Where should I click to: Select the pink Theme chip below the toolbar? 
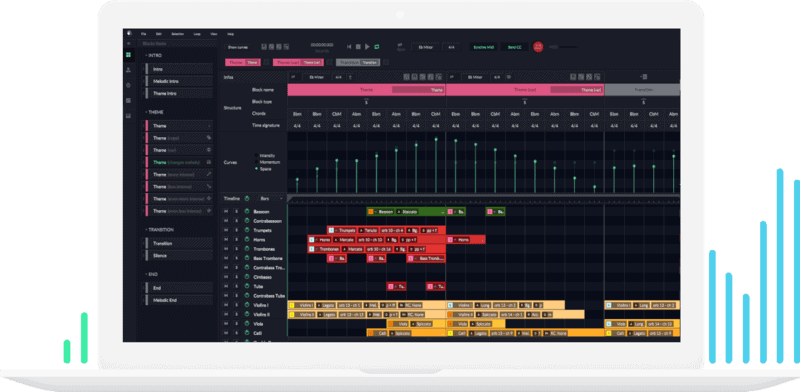243,62
